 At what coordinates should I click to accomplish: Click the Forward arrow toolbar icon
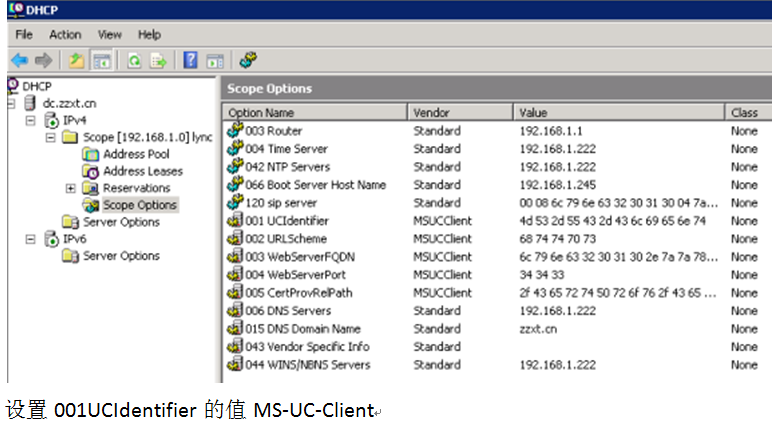[43, 61]
